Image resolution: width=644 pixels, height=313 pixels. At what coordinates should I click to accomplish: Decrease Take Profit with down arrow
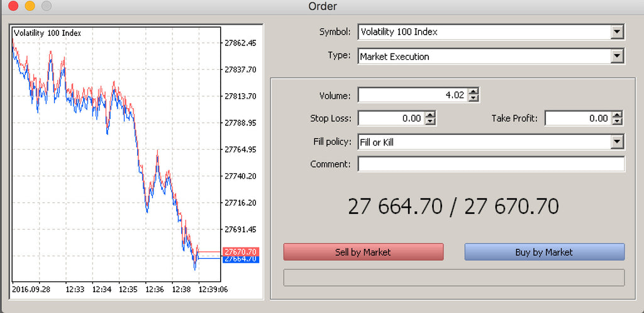(x=618, y=122)
